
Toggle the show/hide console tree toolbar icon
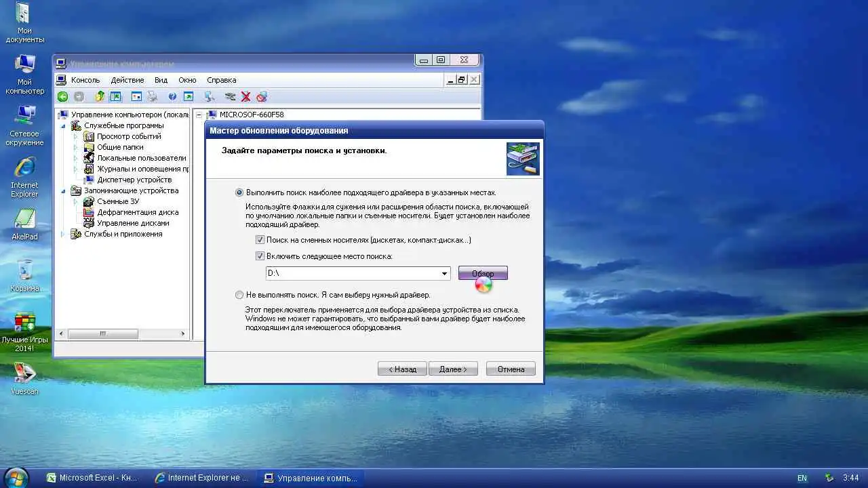(x=115, y=97)
